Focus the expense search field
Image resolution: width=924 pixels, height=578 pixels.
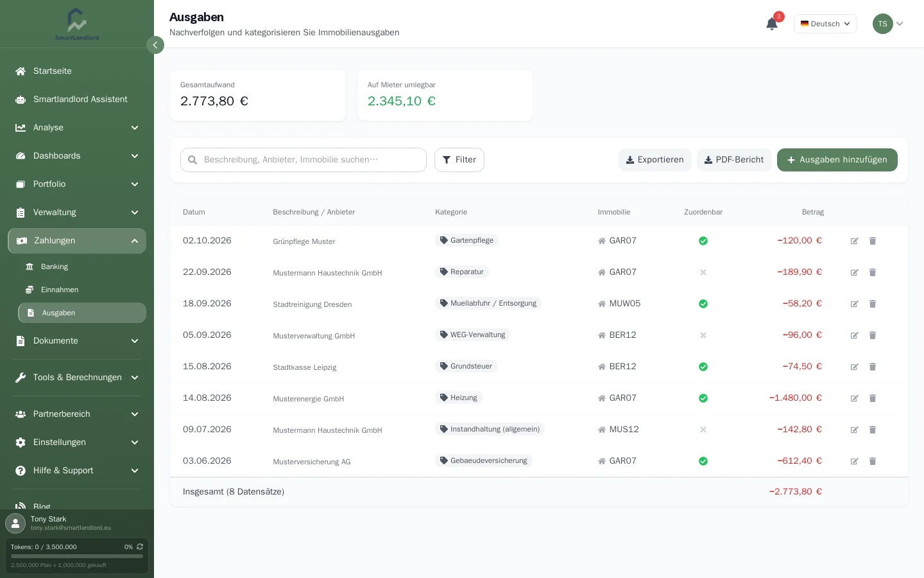click(x=304, y=160)
